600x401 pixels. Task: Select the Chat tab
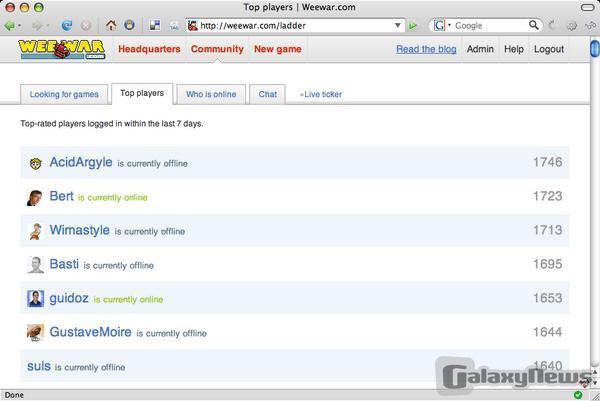tap(268, 94)
